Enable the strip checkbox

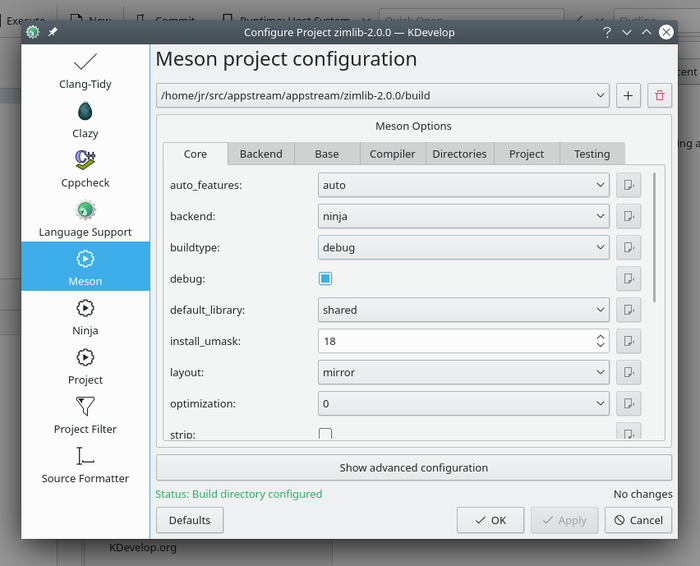(x=325, y=434)
